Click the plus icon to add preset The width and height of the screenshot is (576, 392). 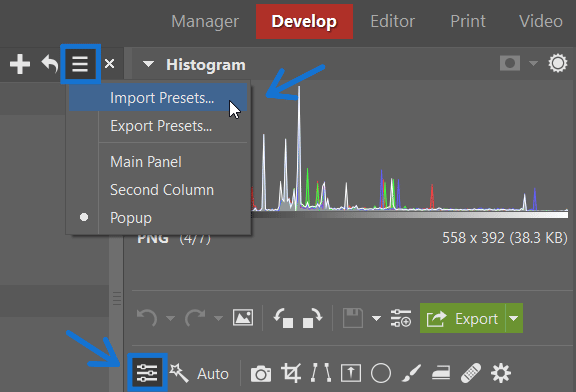point(20,64)
